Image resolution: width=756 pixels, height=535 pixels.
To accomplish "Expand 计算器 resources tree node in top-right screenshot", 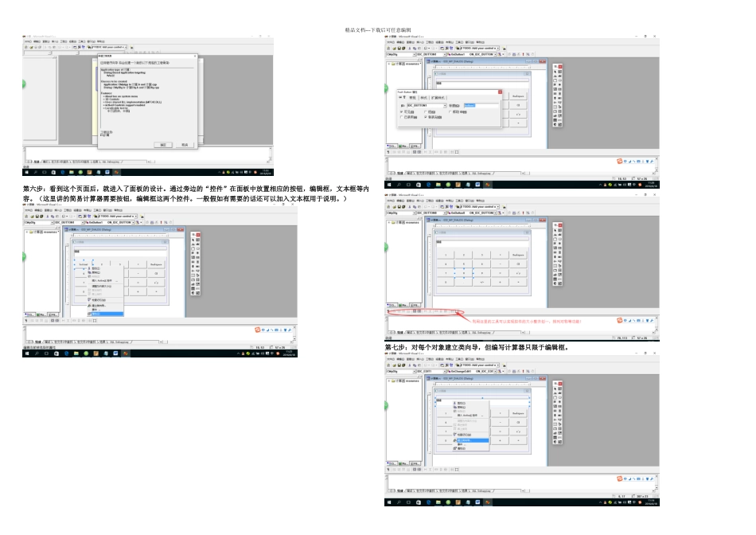I will [389, 64].
